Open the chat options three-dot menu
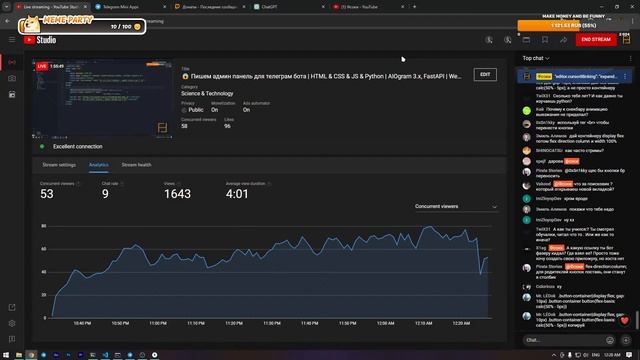 (x=630, y=58)
